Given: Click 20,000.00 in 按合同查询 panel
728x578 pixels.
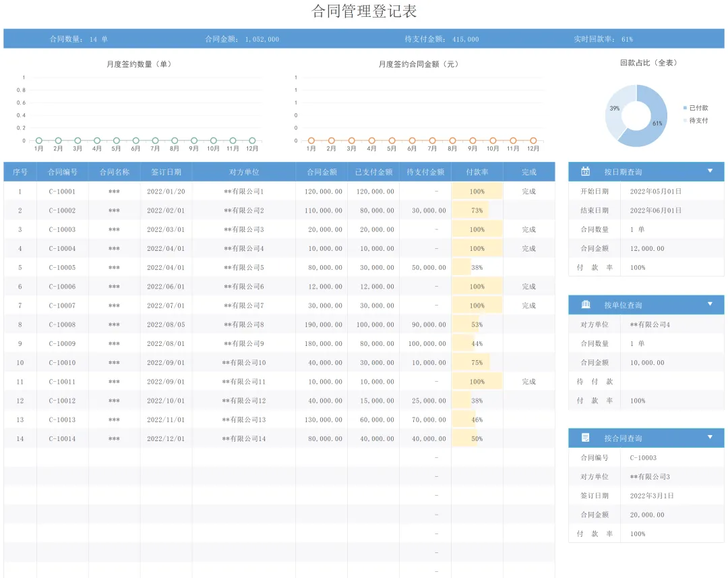Looking at the screenshot, I should point(646,515).
